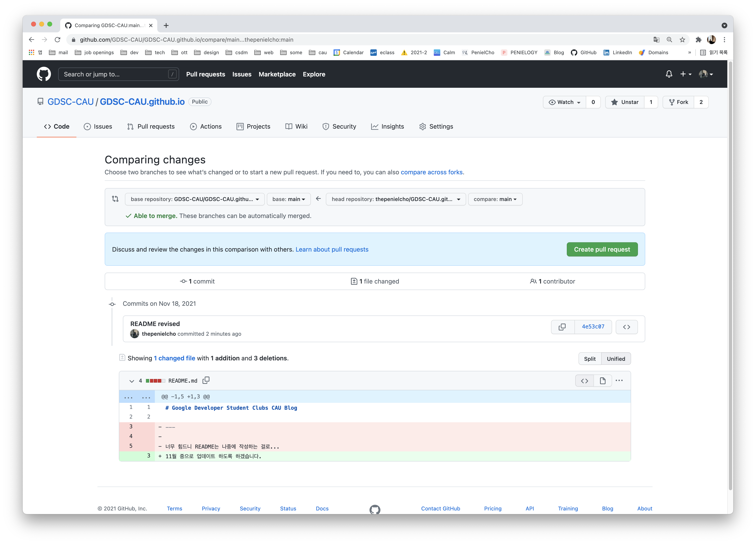The image size is (756, 544).
Task: Click the swap branches compare icon
Action: 115,199
